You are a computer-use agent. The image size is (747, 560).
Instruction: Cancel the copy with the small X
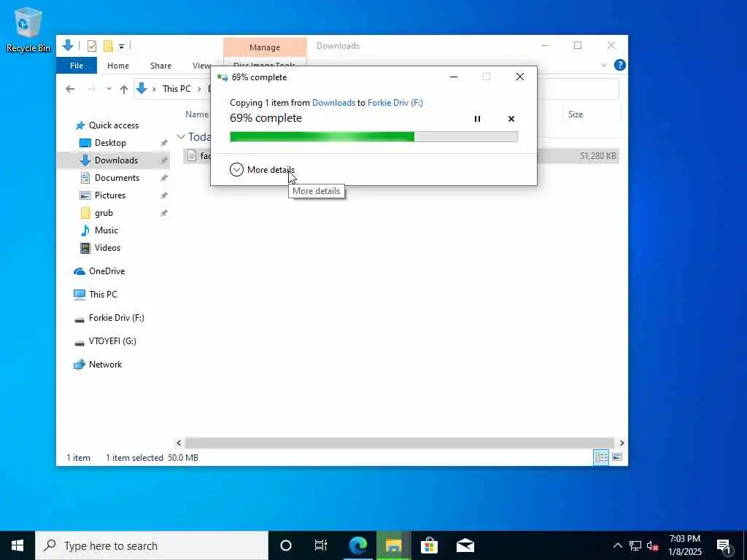(511, 119)
